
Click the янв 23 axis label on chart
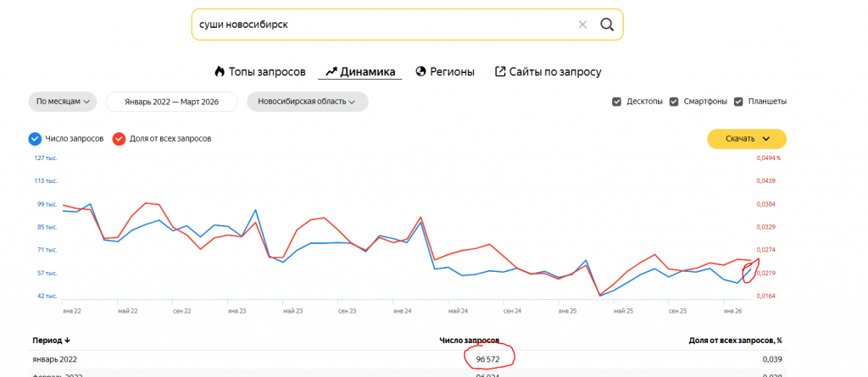237,311
